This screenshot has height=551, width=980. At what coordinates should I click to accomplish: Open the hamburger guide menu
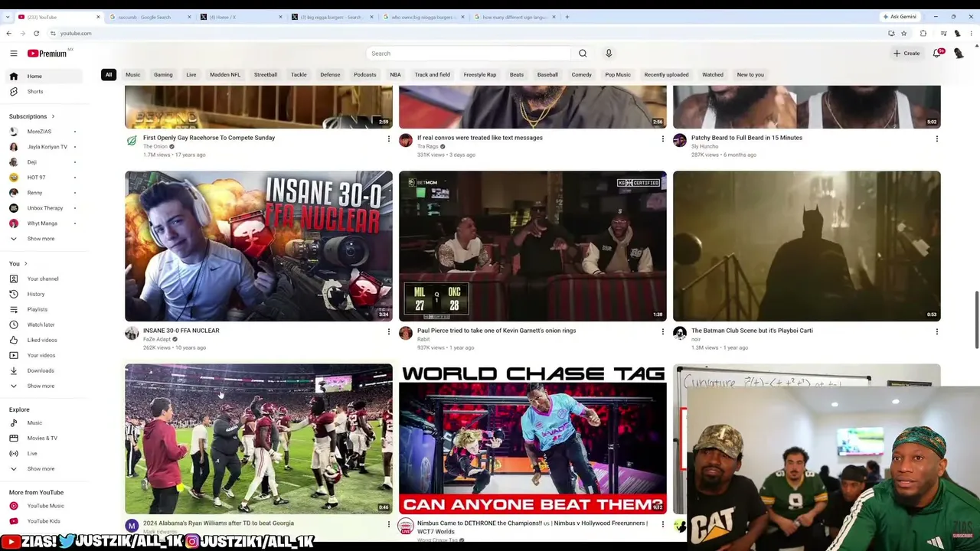(x=14, y=54)
